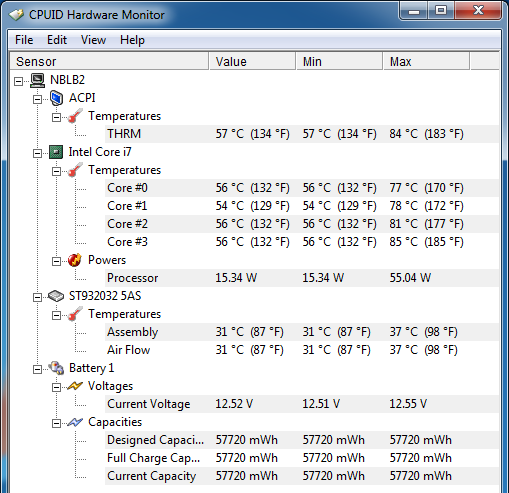The width and height of the screenshot is (509, 493).
Task: Click the ST932032 5AS hard drive icon
Action: coord(56,296)
